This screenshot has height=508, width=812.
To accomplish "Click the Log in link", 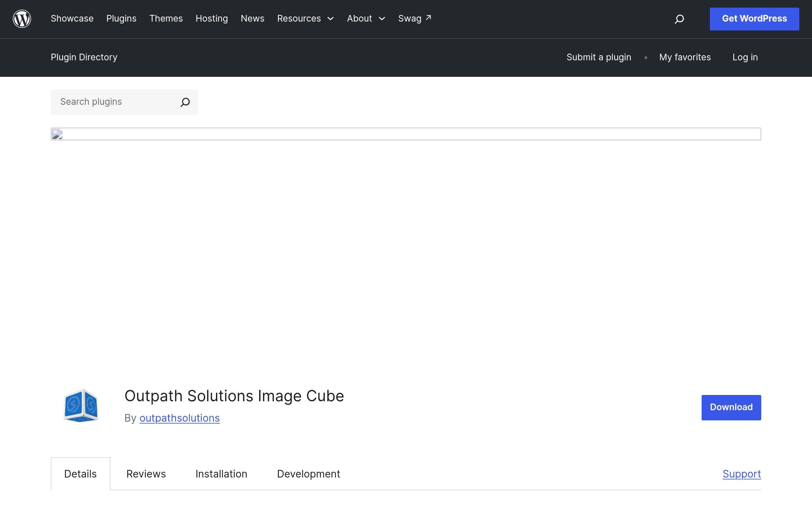I will pos(745,57).
